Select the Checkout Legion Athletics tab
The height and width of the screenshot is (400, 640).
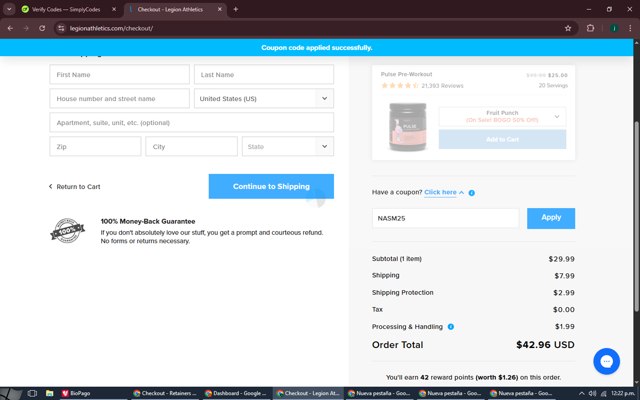coord(171,9)
